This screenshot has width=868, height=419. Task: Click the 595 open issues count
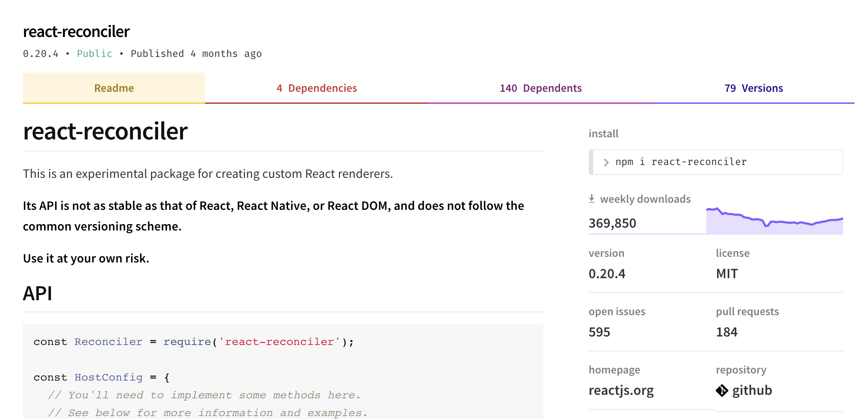point(599,332)
